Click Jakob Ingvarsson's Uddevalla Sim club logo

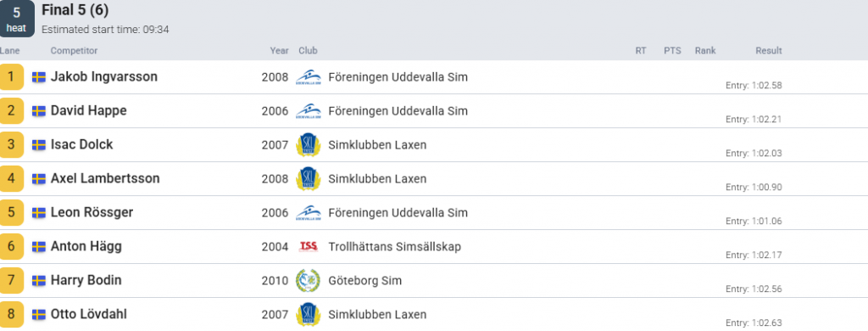click(x=309, y=77)
